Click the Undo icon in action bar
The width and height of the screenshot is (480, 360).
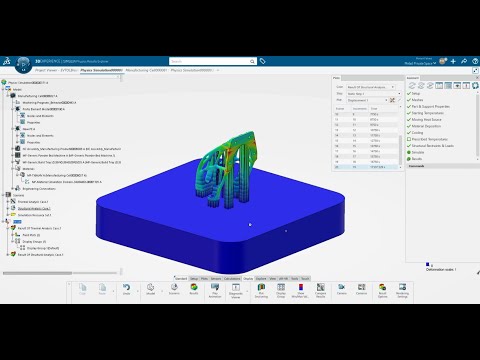[126, 287]
